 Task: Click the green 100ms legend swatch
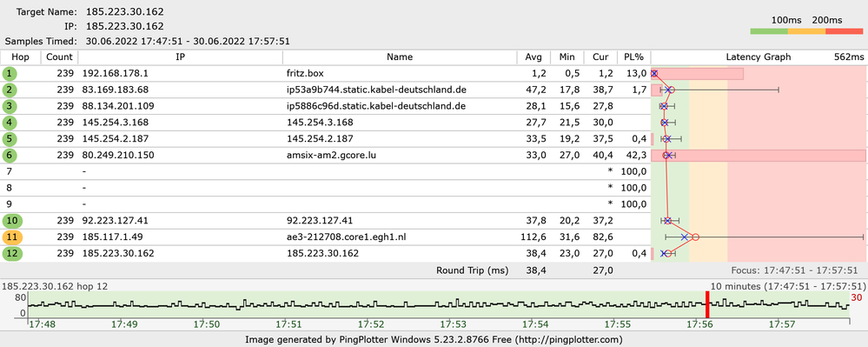point(769,31)
